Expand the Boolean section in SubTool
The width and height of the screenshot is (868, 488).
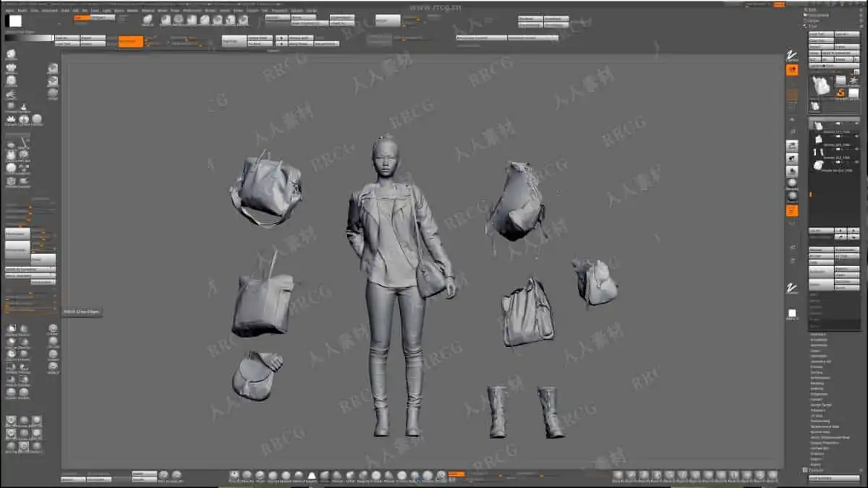(815, 307)
